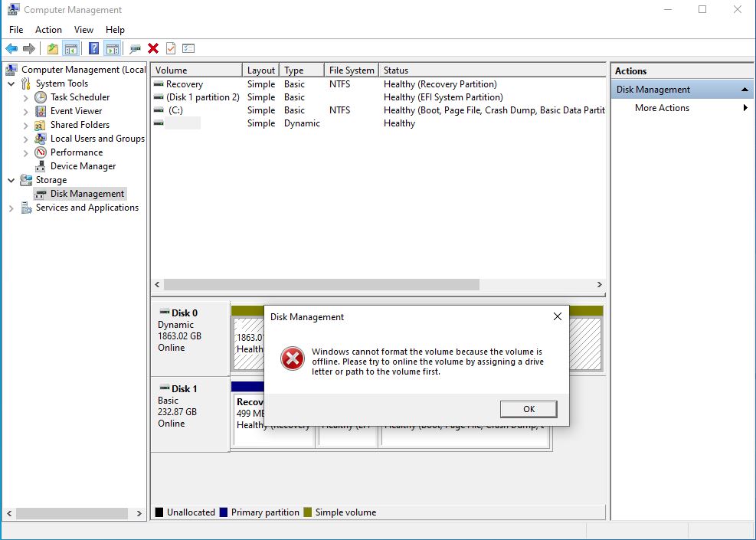Screen dimensions: 756x540
Task: Open Help via the blue question mark icon
Action: point(94,48)
